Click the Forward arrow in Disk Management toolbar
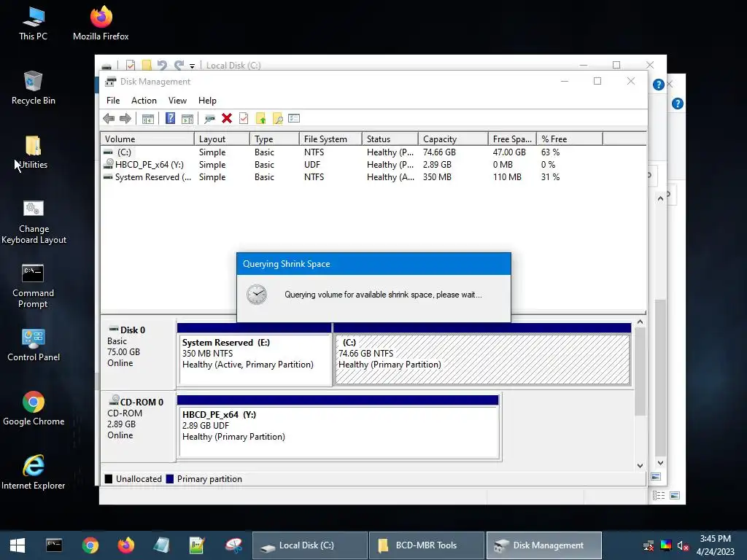 125,119
